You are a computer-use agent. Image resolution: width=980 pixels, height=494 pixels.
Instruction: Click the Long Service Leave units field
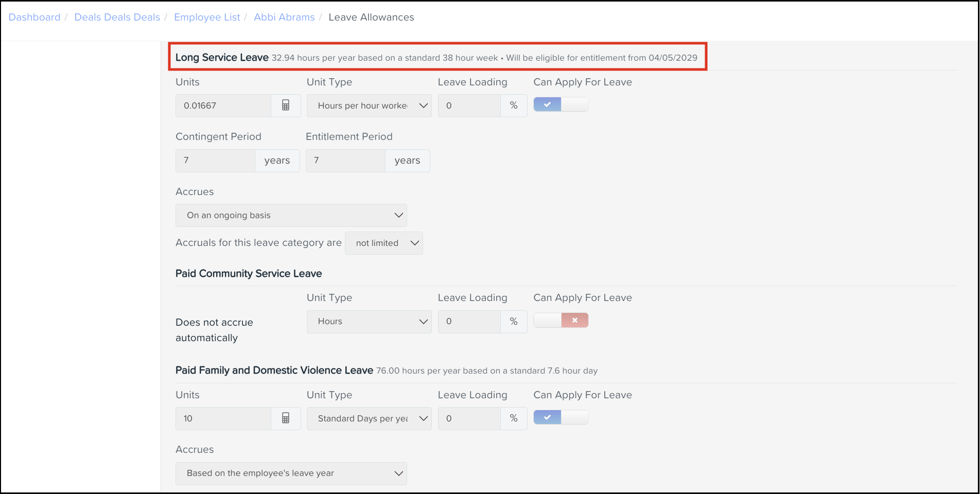pos(223,105)
